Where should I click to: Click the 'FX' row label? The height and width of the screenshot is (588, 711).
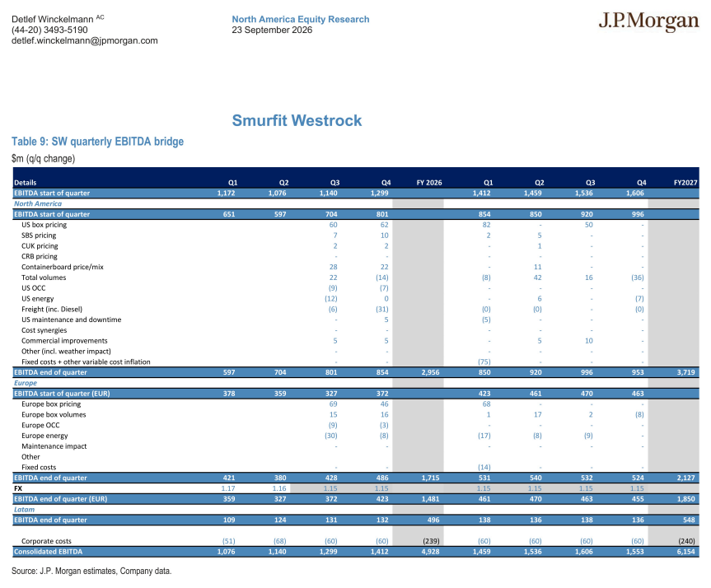[18, 488]
